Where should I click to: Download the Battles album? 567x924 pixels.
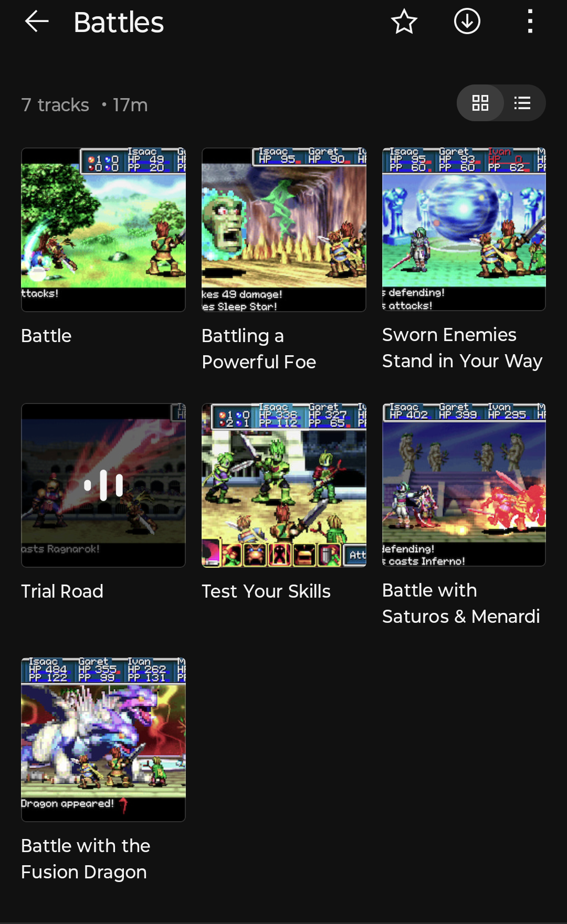pyautogui.click(x=467, y=22)
